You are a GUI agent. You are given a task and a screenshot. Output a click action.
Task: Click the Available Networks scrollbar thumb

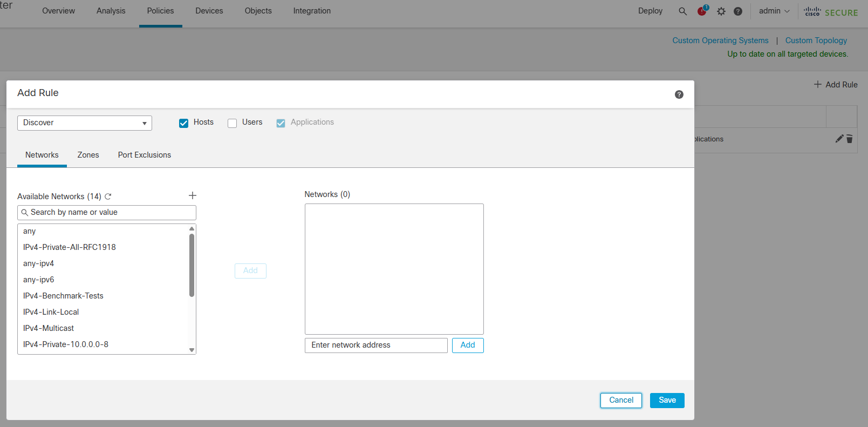coord(192,265)
